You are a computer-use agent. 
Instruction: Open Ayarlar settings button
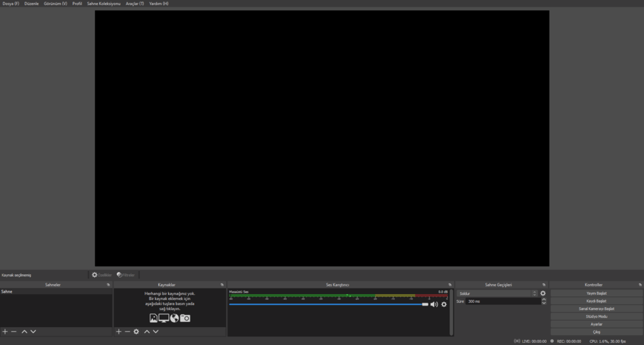596,324
